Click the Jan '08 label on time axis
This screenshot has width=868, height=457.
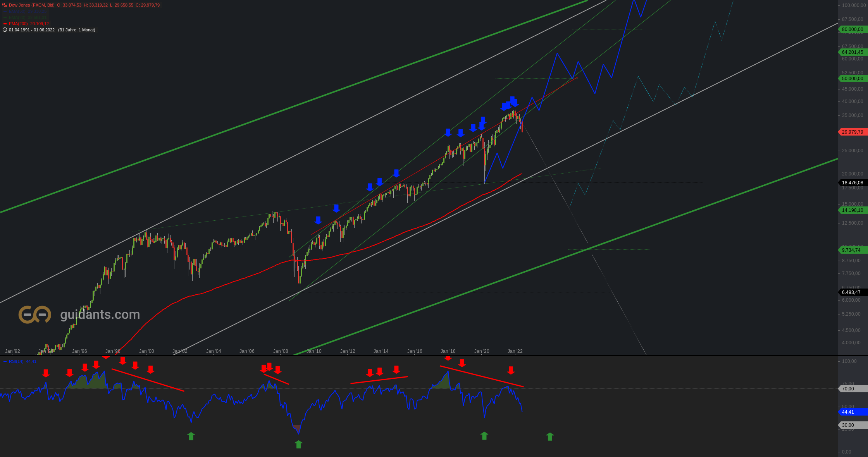click(281, 351)
